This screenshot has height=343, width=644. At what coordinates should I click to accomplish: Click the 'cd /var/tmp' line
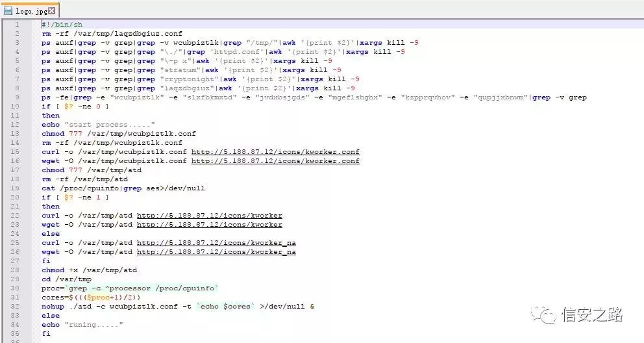tap(66, 279)
